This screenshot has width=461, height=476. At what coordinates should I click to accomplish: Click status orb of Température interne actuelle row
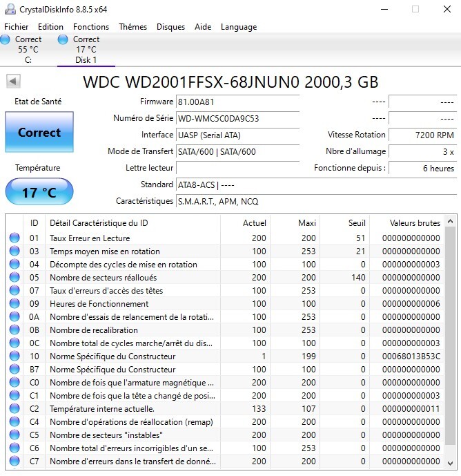click(14, 409)
